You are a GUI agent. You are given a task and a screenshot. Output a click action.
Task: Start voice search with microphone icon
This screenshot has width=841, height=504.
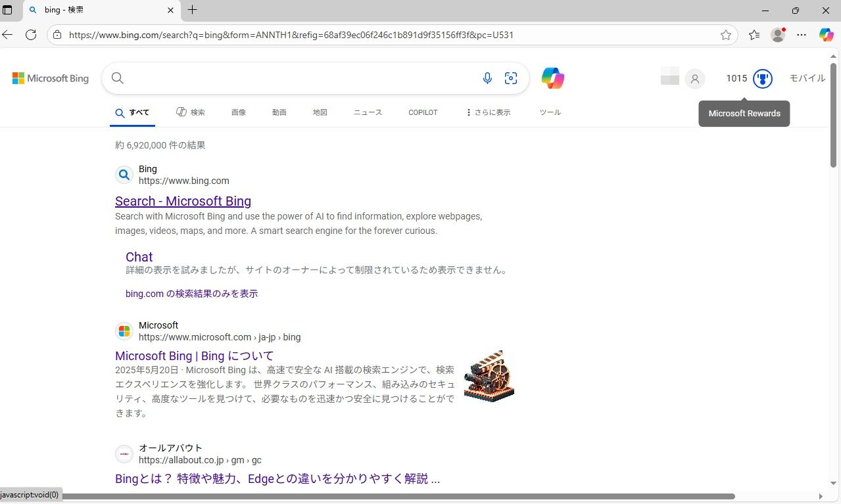pyautogui.click(x=487, y=78)
